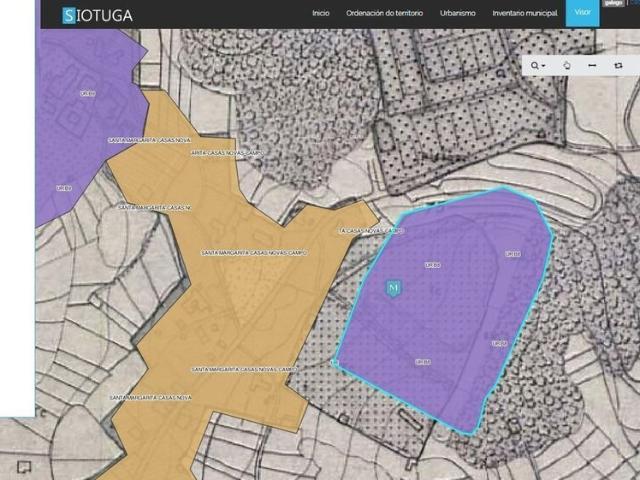The image size is (640, 480).
Task: Expand the search tool dropdown arrow
Action: click(x=544, y=66)
